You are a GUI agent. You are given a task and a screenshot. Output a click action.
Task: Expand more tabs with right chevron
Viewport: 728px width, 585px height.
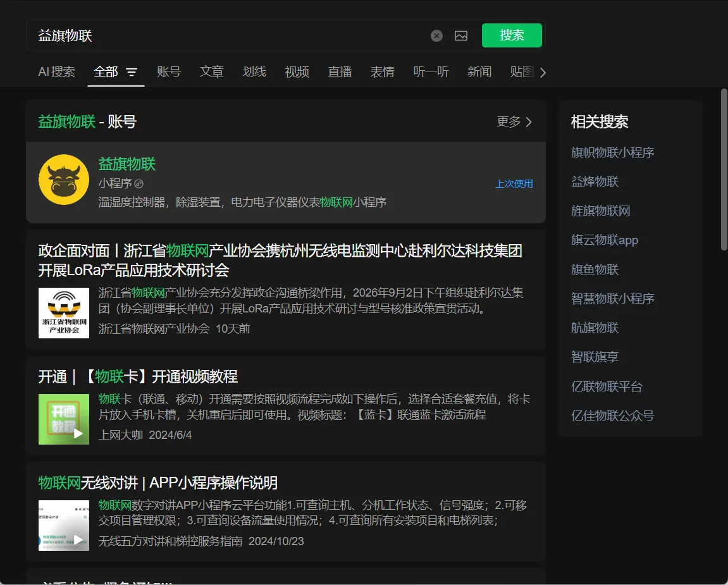[543, 73]
